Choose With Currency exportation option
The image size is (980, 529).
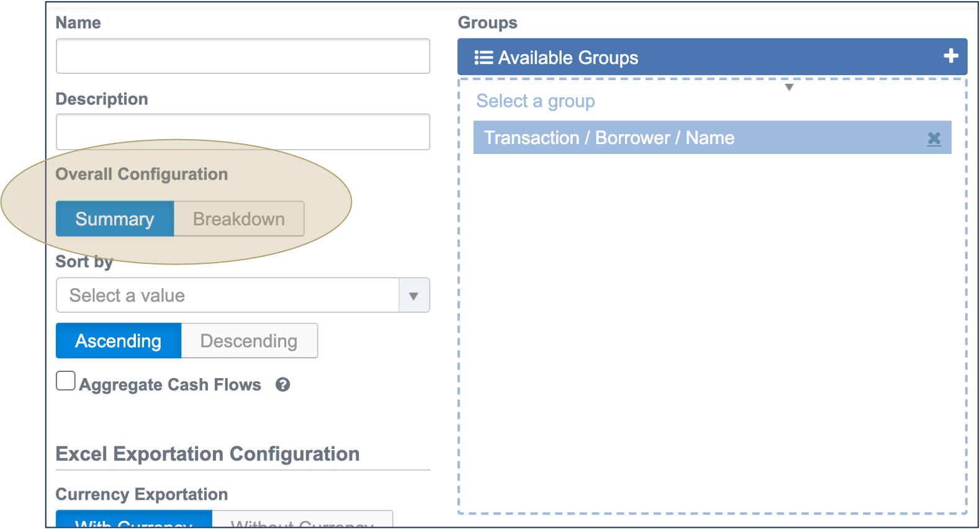click(x=134, y=520)
